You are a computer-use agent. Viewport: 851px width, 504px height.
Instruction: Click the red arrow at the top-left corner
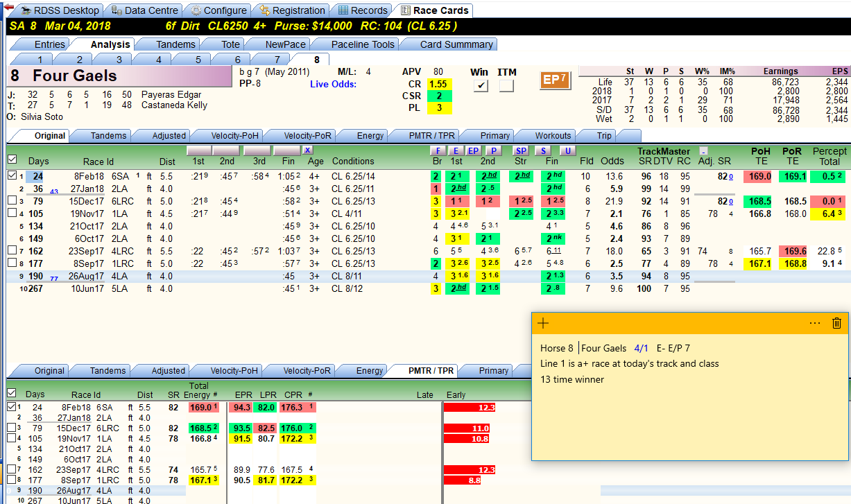(x=8, y=6)
